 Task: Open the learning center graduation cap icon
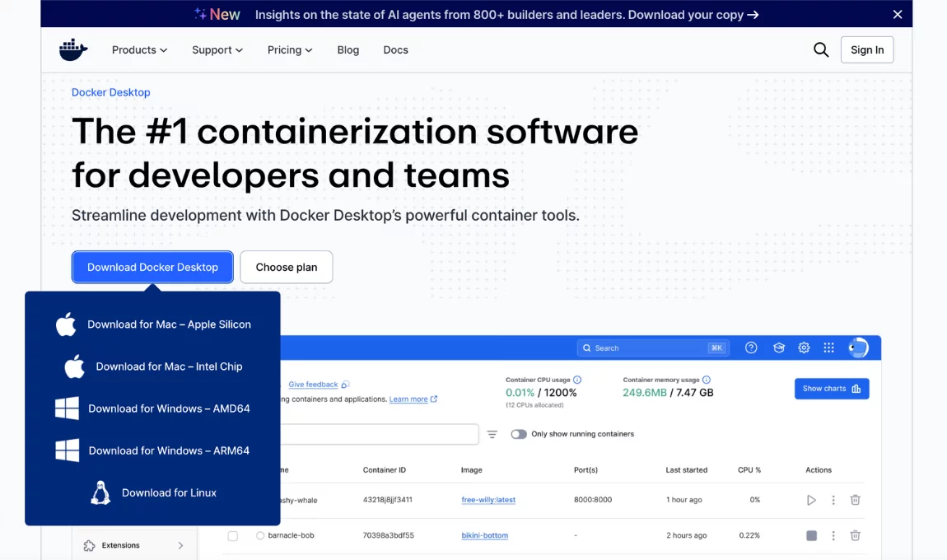tap(778, 348)
